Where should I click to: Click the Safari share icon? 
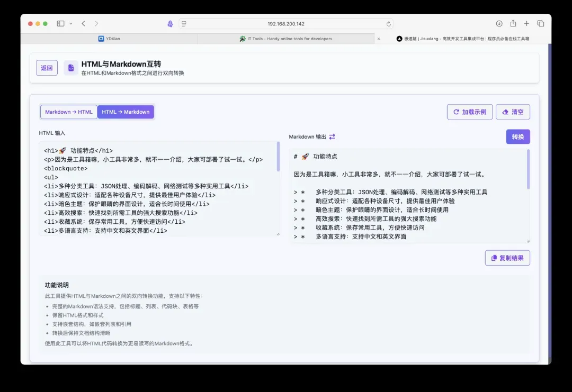tap(513, 24)
